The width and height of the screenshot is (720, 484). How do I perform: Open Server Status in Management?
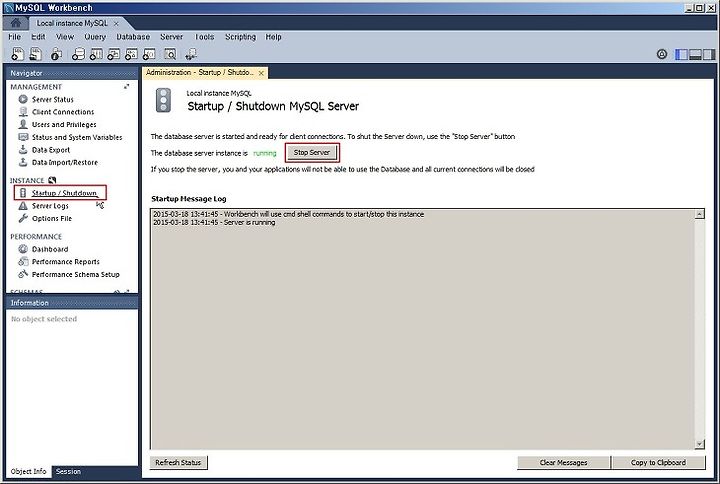53,99
